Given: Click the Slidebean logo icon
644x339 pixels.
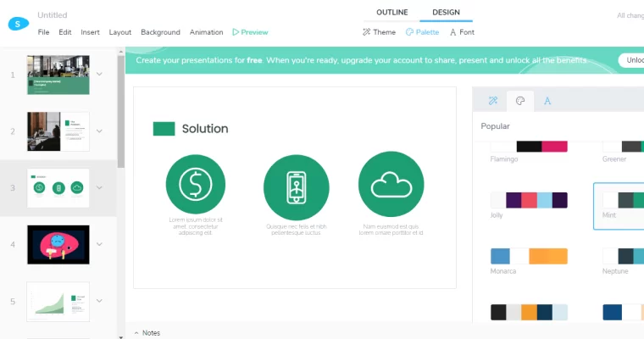Looking at the screenshot, I should click(19, 24).
